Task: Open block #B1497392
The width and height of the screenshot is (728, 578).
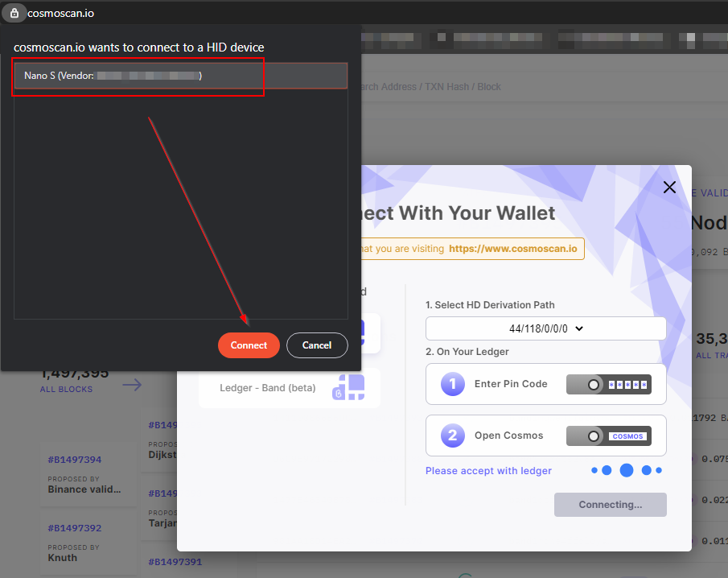Action: tap(75, 528)
